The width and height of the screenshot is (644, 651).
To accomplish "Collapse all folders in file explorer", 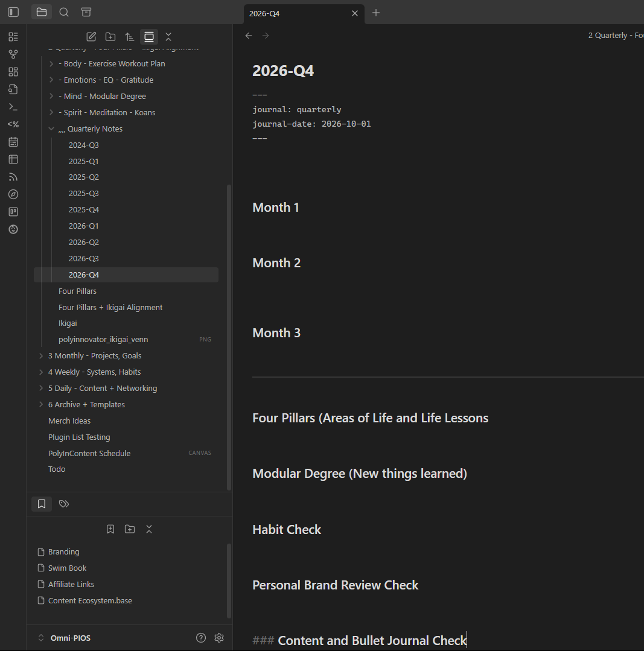I will pos(168,37).
